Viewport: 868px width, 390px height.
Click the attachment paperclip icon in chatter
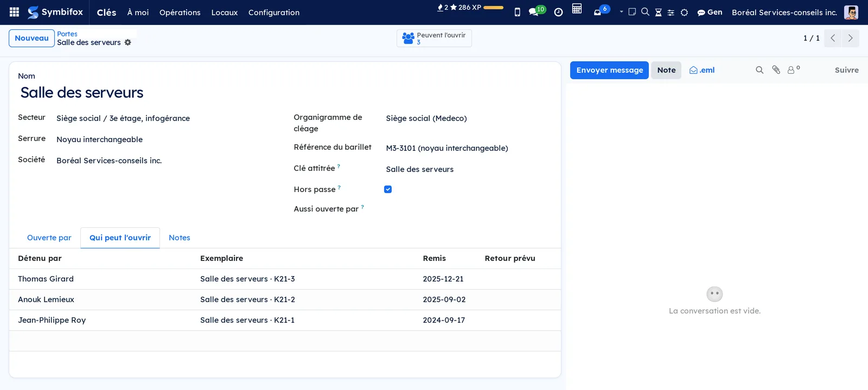coord(776,70)
